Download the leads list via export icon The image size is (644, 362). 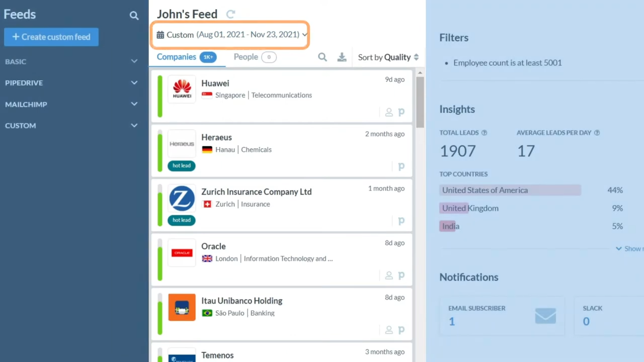click(x=342, y=57)
